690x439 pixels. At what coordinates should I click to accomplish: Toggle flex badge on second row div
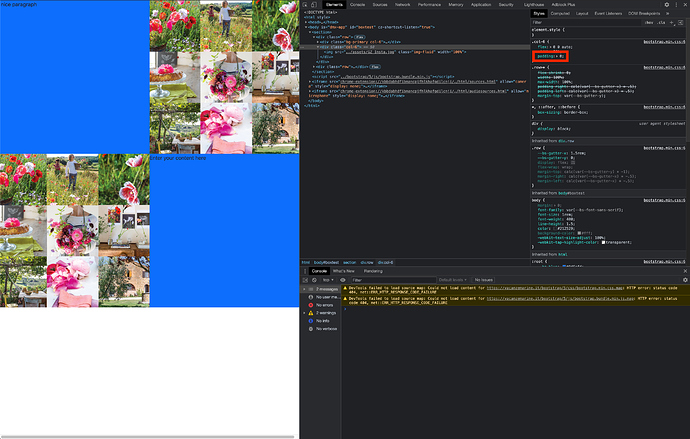[375, 66]
